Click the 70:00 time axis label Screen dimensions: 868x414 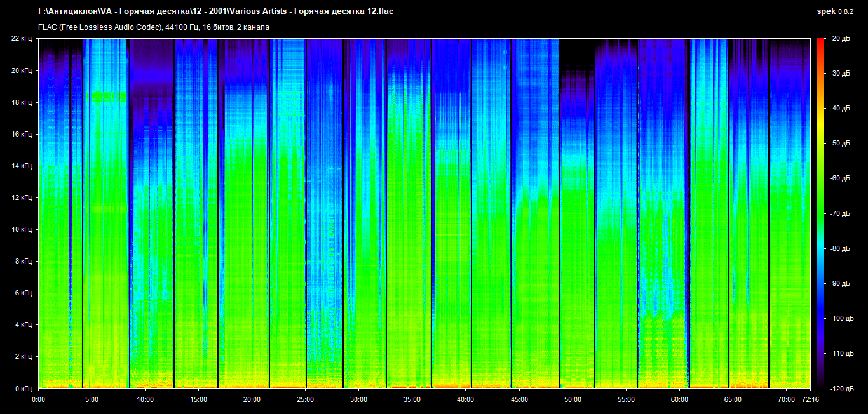pos(786,400)
